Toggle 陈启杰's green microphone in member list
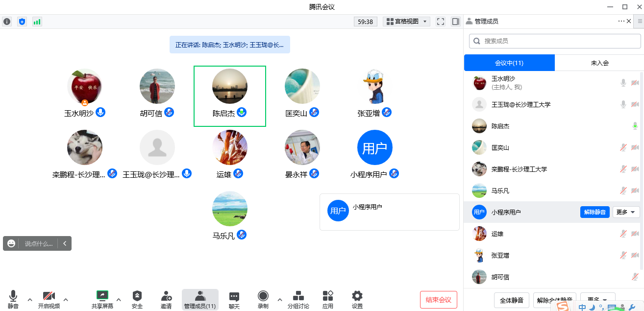The width and height of the screenshot is (644, 311). (x=635, y=126)
